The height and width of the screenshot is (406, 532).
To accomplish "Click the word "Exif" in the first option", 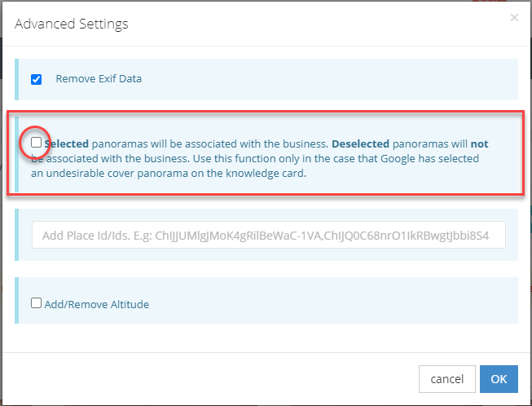I will 104,79.
